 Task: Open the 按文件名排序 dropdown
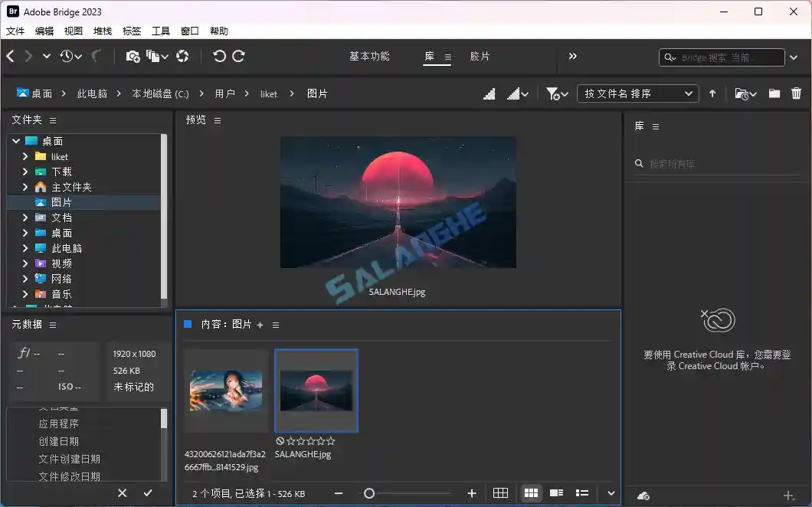(638, 93)
